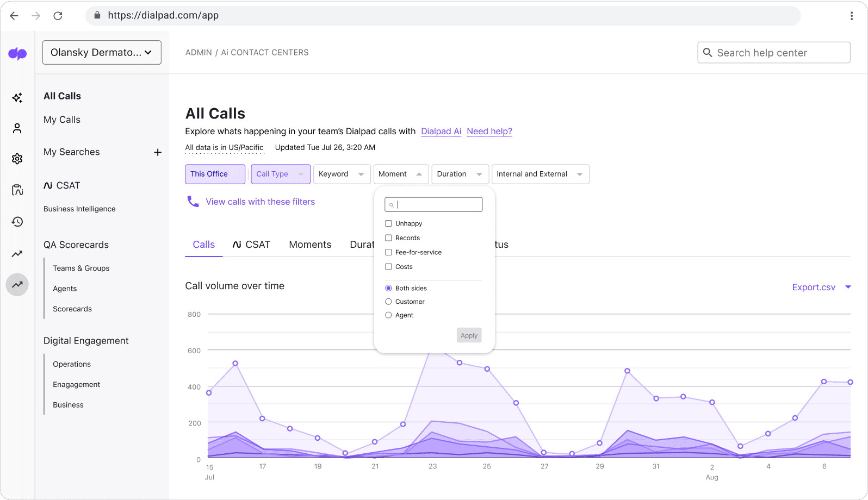Check the Unhappy moment checkbox
The width and height of the screenshot is (868, 500).
[x=388, y=223]
